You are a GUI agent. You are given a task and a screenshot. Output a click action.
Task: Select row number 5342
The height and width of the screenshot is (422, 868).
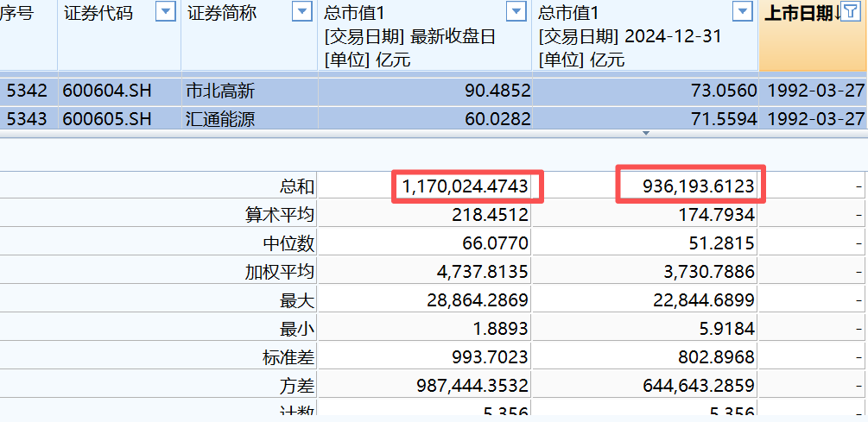tap(28, 91)
